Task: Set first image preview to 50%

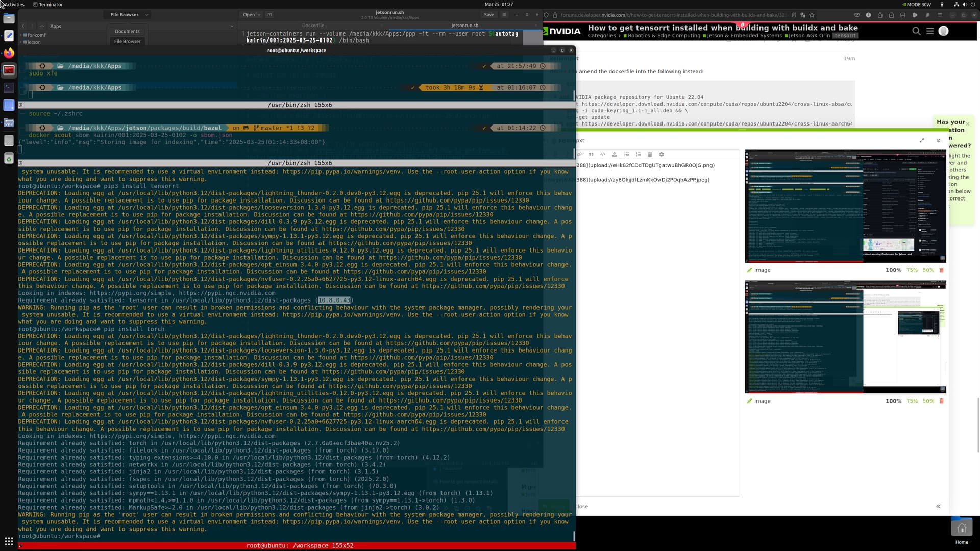Action: click(928, 270)
